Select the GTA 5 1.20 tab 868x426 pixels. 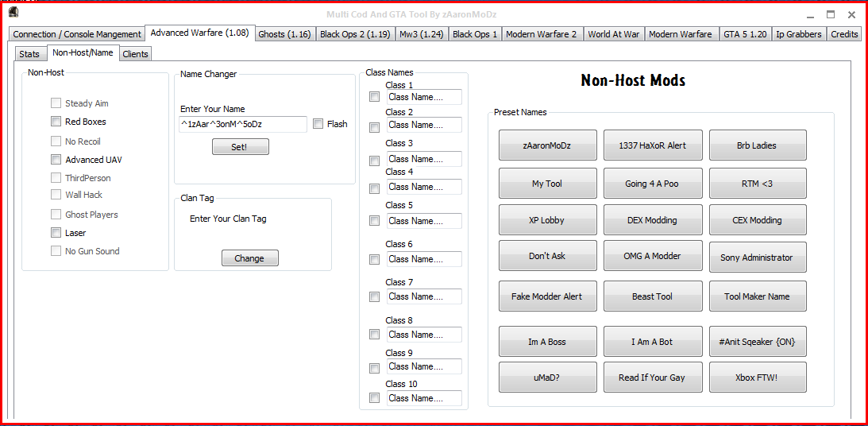pos(745,34)
